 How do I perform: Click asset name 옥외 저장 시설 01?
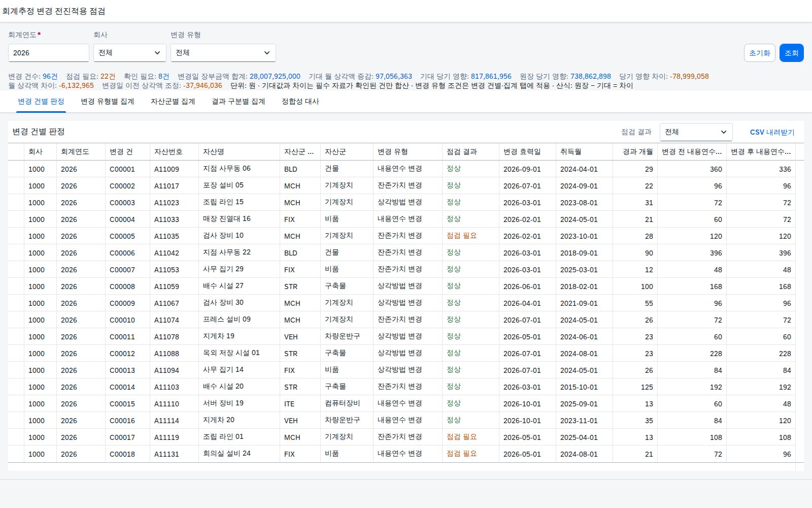coord(231,353)
